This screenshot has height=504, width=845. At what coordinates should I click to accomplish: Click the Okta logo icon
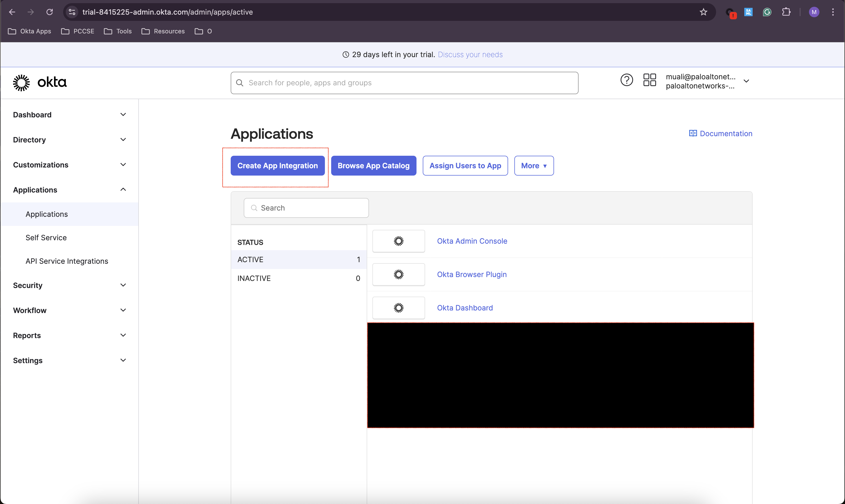point(21,82)
